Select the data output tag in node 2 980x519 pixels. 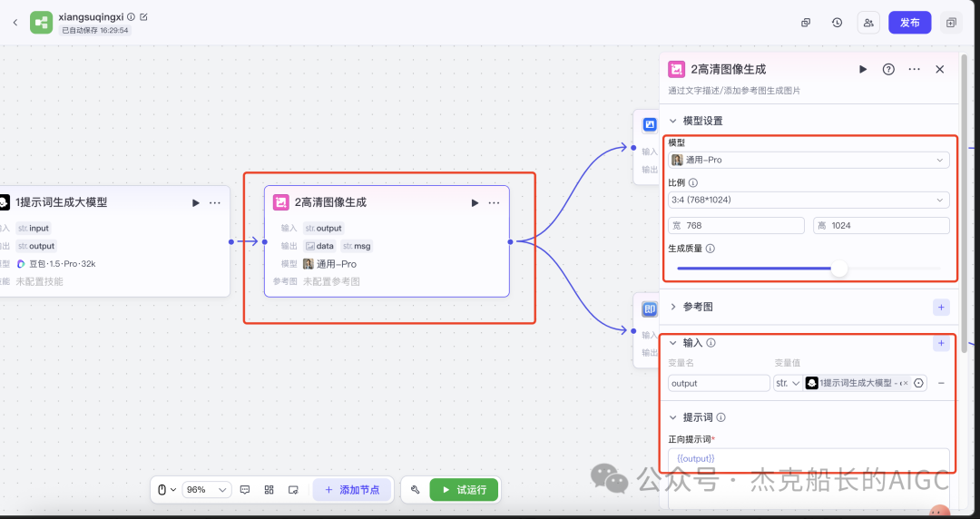[x=320, y=246]
